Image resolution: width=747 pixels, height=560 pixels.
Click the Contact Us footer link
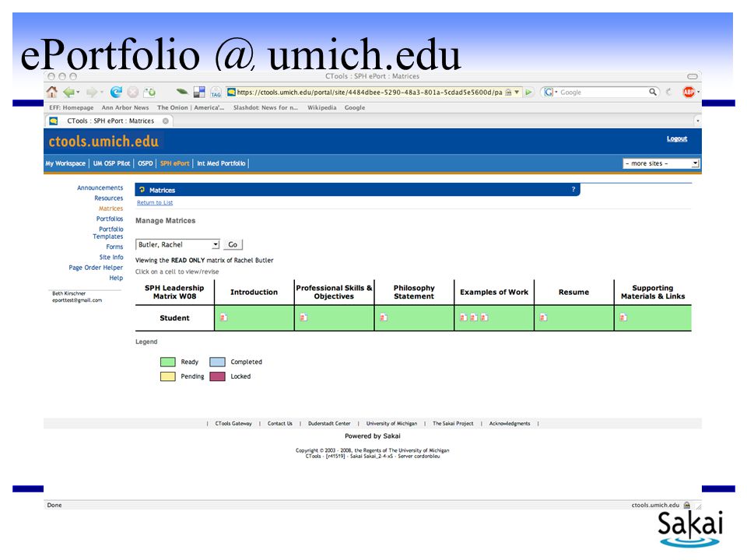tap(280, 423)
